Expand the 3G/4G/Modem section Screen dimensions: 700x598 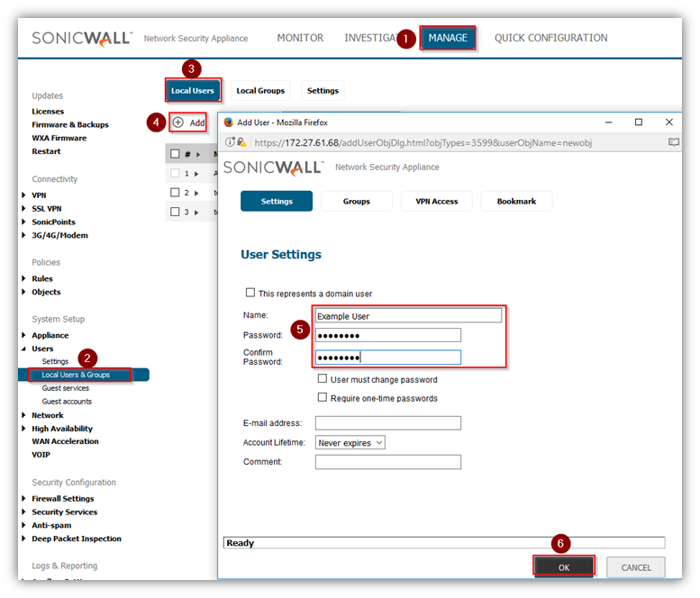23,235
